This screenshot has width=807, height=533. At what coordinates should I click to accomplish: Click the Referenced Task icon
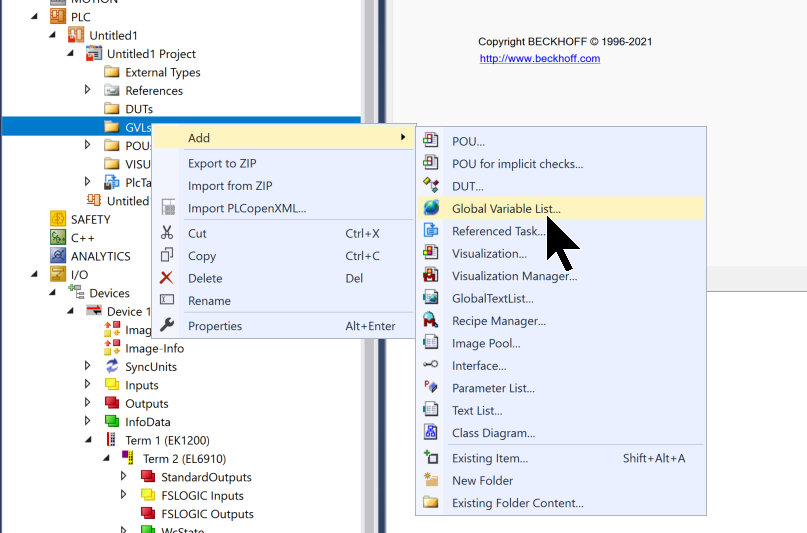431,230
